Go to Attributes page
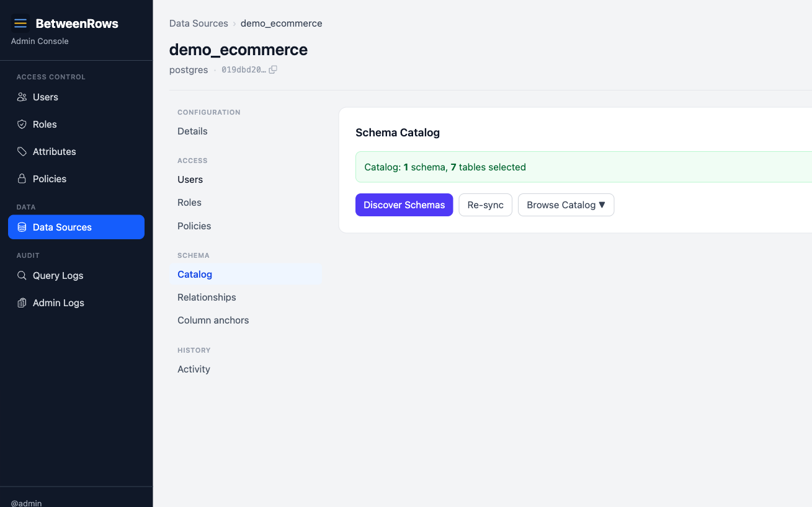The height and width of the screenshot is (507, 812). tap(76, 152)
